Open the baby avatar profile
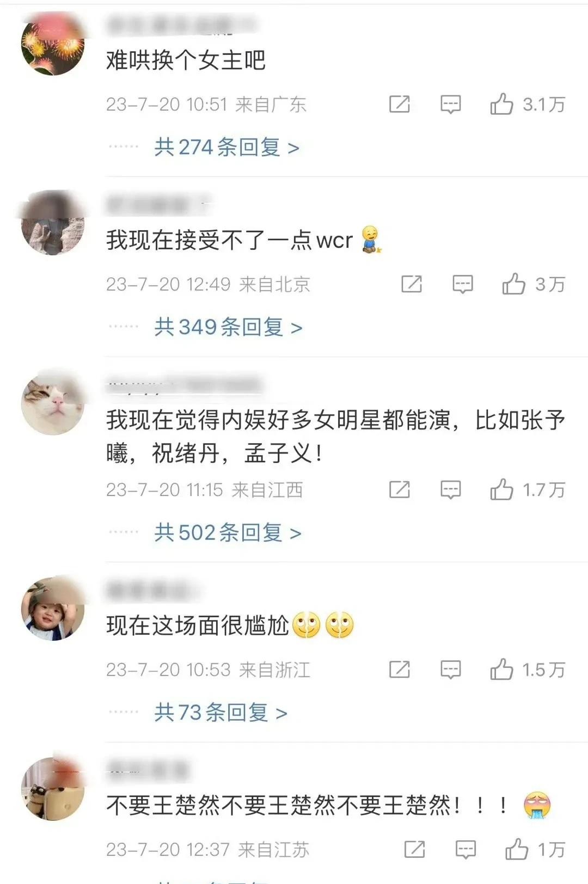The height and width of the screenshot is (884, 588). (x=53, y=609)
